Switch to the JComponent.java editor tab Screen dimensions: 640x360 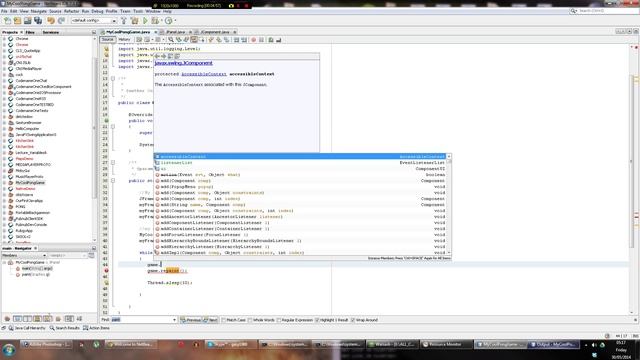215,32
